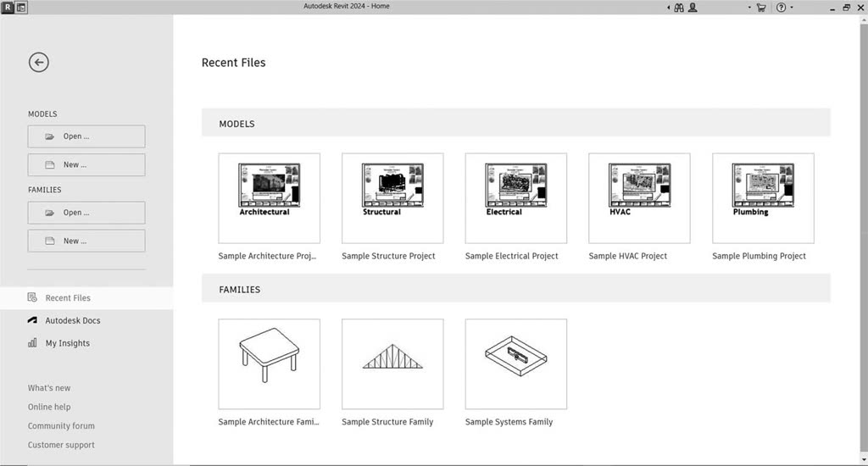868x466 pixels.
Task: Click the left arrow collapse beside binoculars
Action: point(668,8)
